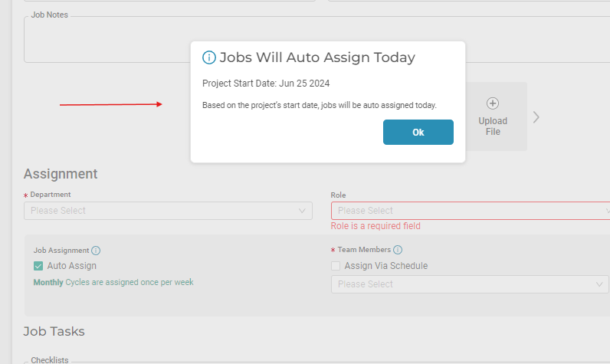Click the Role is a required field message
This screenshot has width=610, height=364.
[x=376, y=226]
